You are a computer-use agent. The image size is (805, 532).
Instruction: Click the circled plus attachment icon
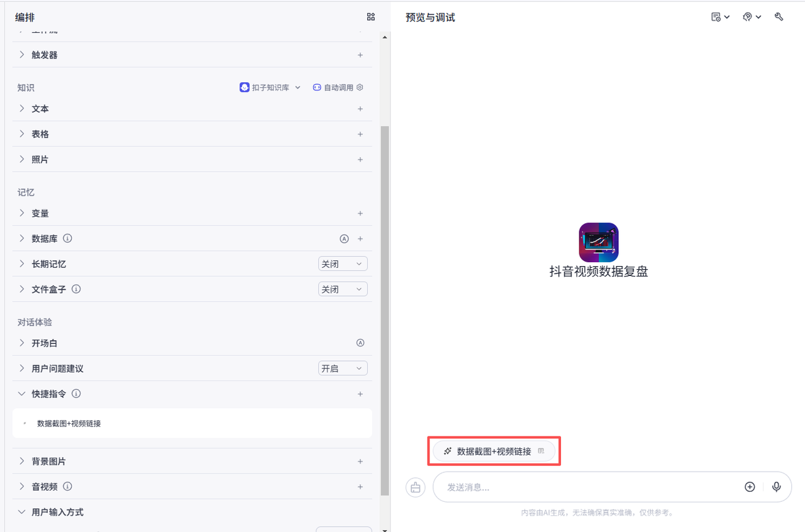coord(750,487)
